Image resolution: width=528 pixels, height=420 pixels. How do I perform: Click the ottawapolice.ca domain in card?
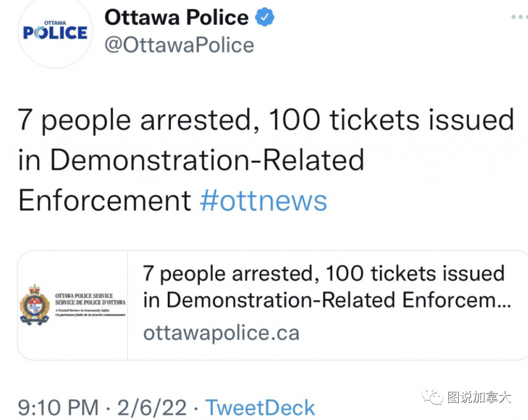click(221, 333)
